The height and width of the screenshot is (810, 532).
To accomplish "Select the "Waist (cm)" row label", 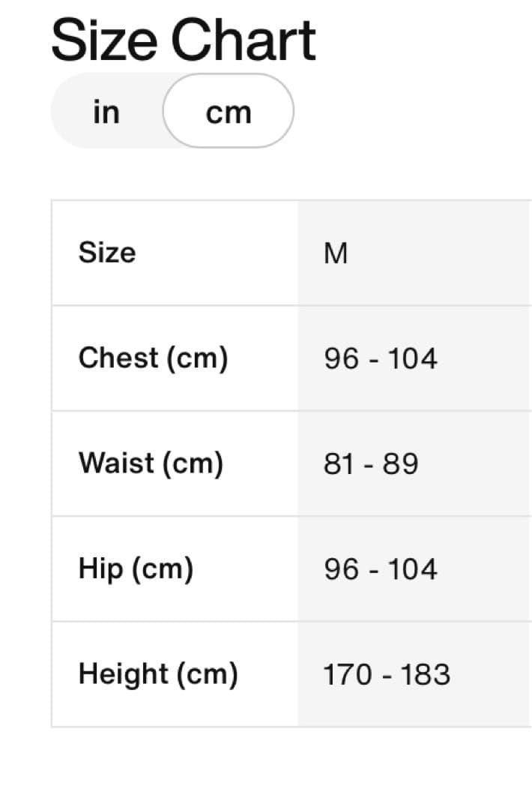I will pos(152,463).
